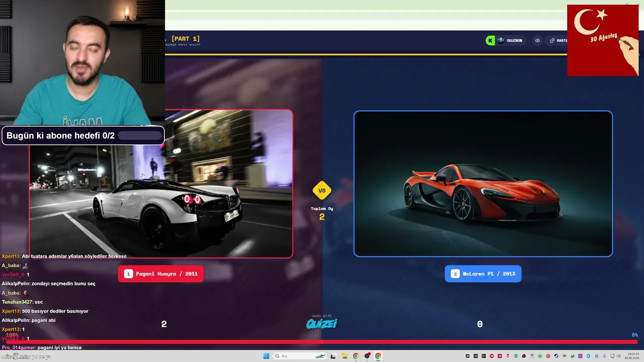
Task: Click the white Pagani Huayra photo
Action: (161, 184)
